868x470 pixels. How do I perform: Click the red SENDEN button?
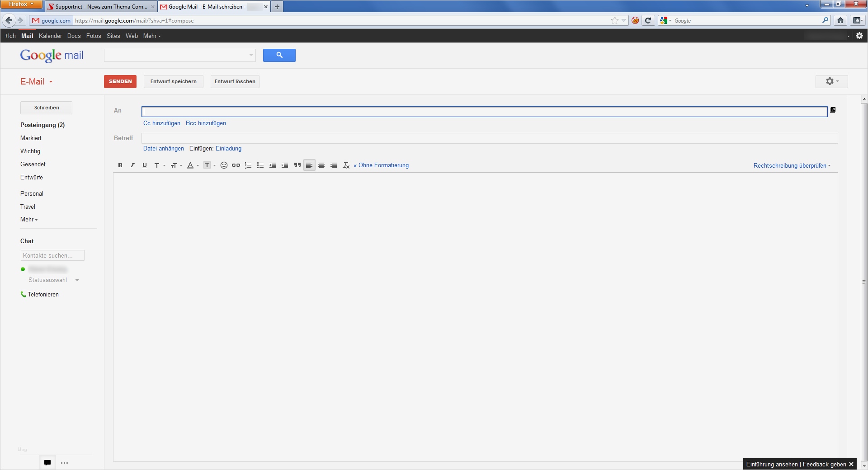click(120, 81)
